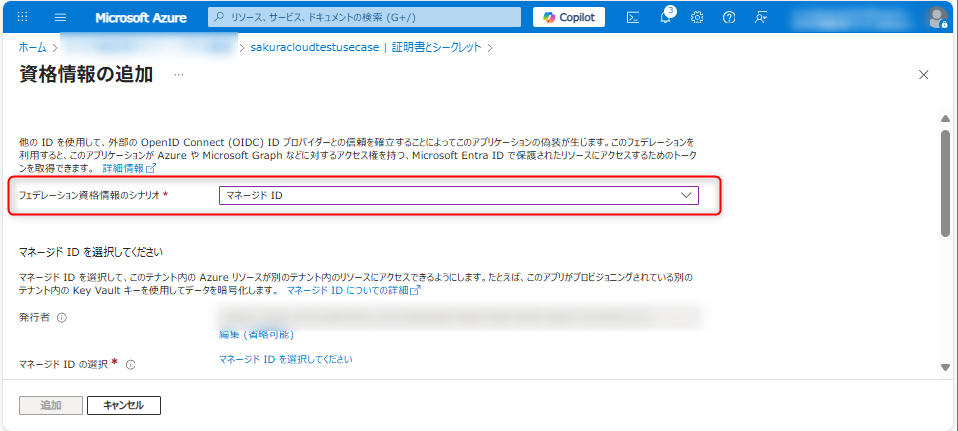Click the feedback icon in header
958x431 pixels.
[761, 17]
